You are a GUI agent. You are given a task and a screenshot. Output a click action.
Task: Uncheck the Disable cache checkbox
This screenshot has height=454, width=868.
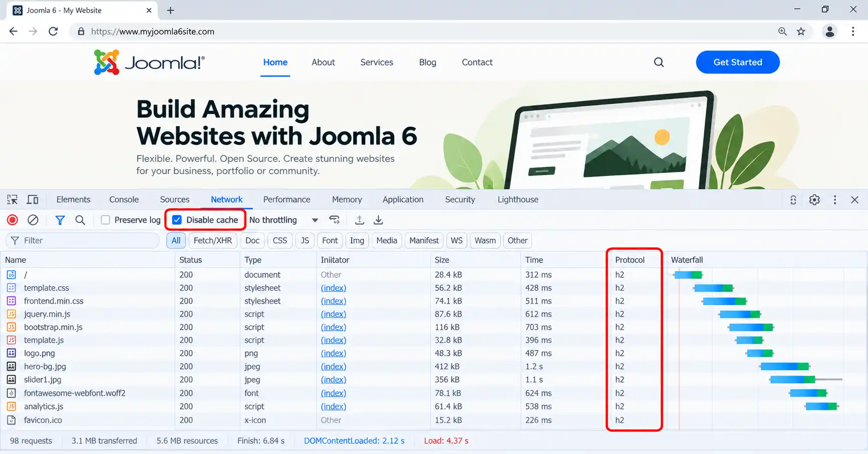(x=177, y=220)
